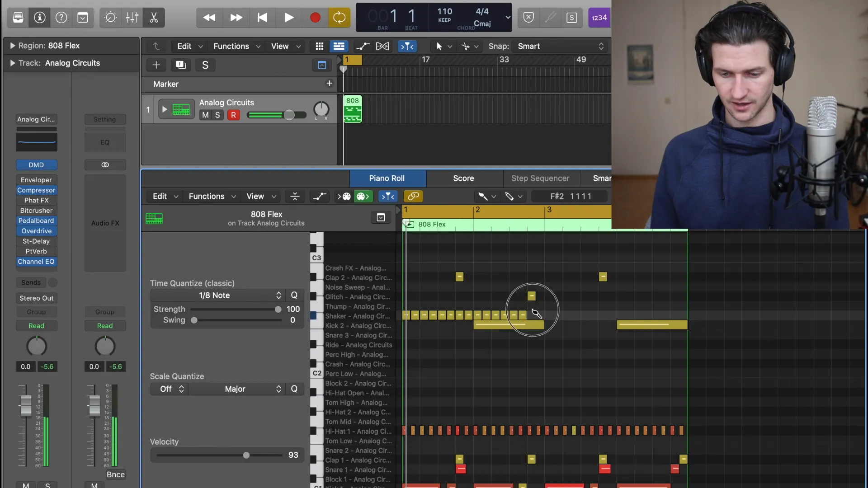Select the 808 region in tracks area
This screenshot has width=868, height=488.
coord(353,109)
